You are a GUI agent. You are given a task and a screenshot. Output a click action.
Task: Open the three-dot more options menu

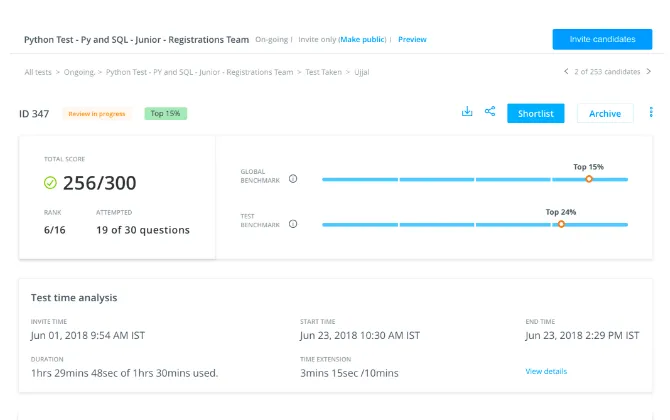pos(652,113)
